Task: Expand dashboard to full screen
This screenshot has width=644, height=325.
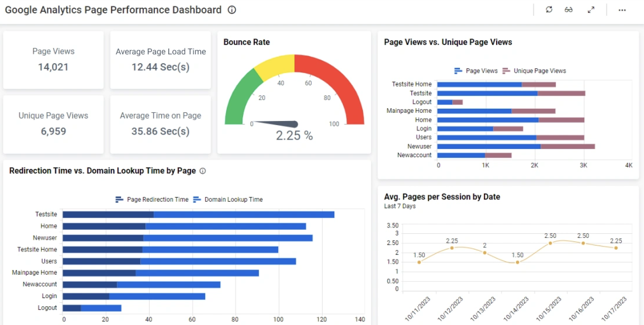Action: (591, 10)
